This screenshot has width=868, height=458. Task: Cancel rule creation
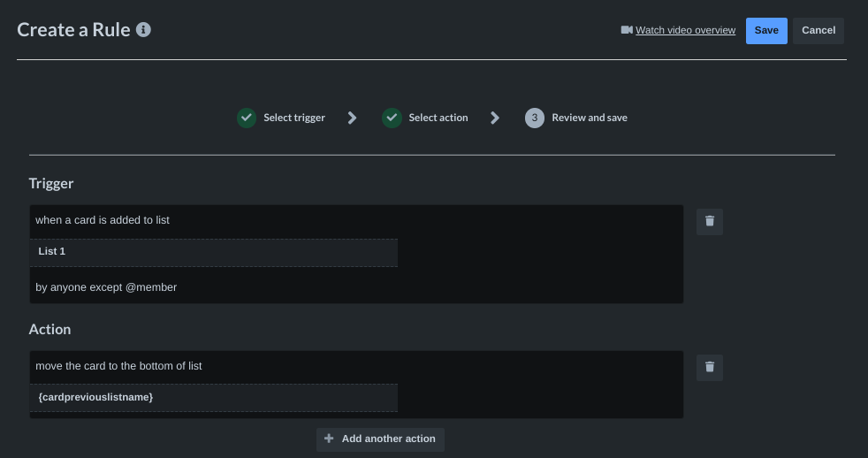[819, 30]
